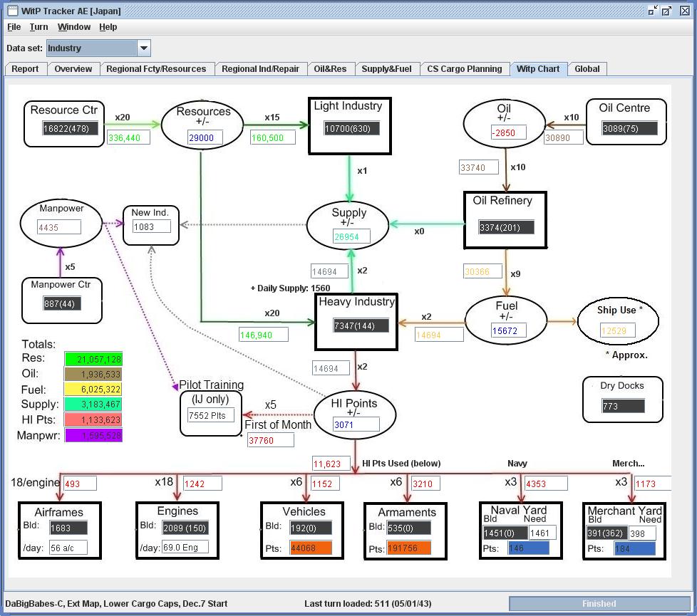Switch to the Regional Fcty/Resources tab
This screenshot has width=697, height=616.
click(156, 69)
